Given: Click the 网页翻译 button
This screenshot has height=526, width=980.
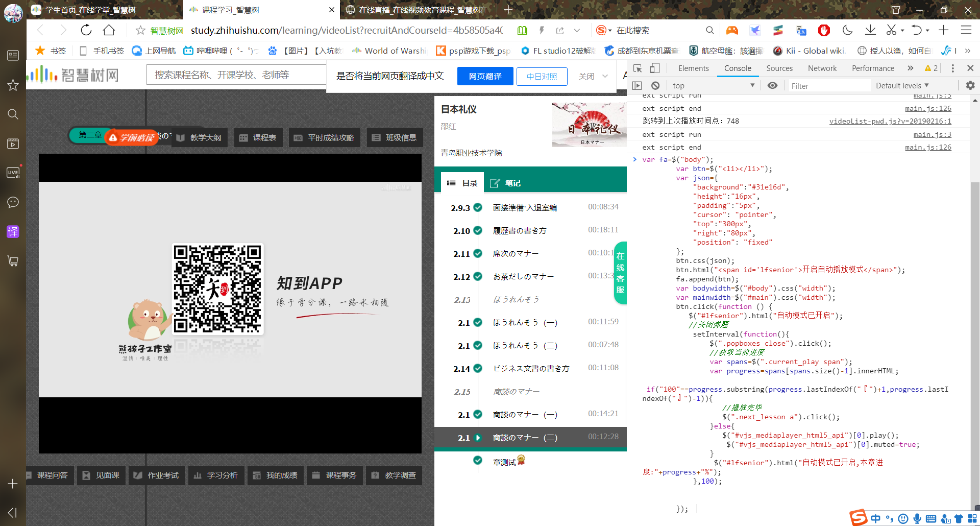Looking at the screenshot, I should [485, 76].
